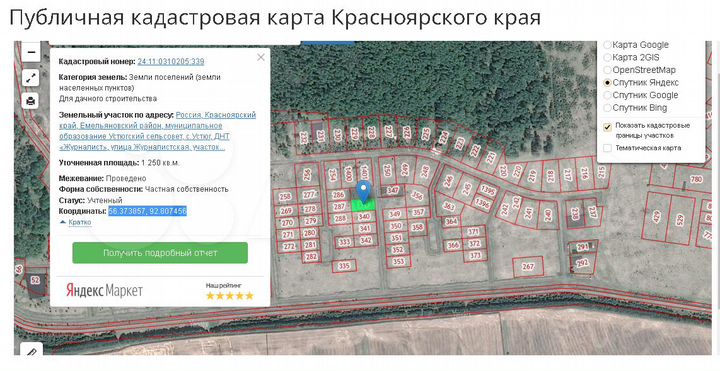Click the five-star rating
Screen dimensions: 720x371
(230, 296)
